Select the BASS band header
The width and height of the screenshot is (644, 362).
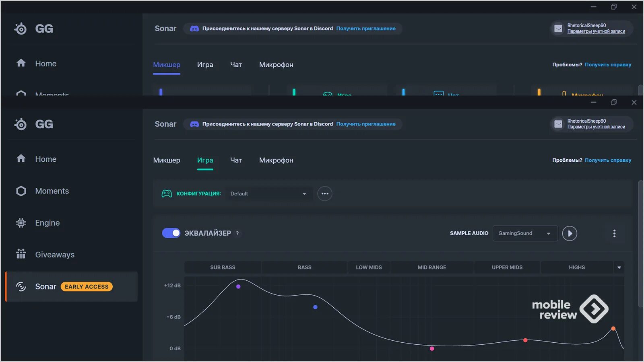tap(304, 267)
